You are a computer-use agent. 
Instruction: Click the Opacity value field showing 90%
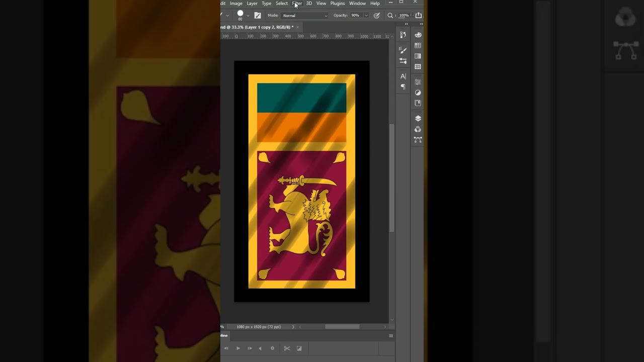(x=356, y=16)
